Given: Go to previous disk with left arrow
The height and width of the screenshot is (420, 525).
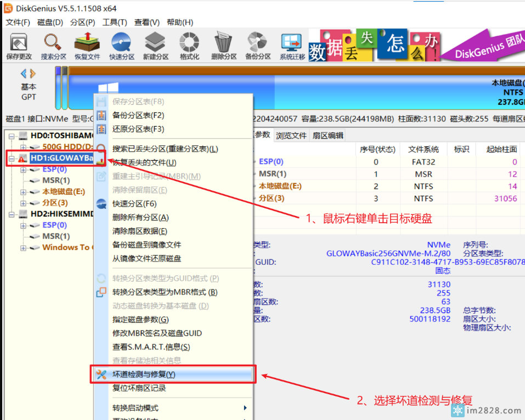Looking at the screenshot, I should pos(24,73).
